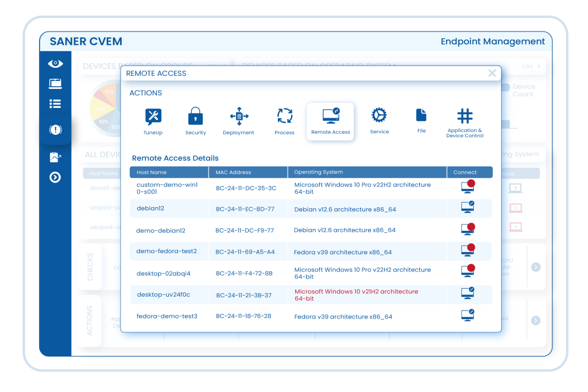Screen dimensions: 588x392
Task: Expand the sidebar with arrow icon
Action: click(x=55, y=177)
